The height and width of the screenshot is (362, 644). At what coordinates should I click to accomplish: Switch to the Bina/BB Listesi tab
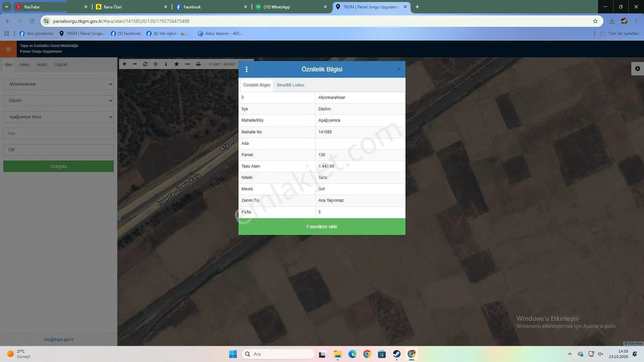290,85
